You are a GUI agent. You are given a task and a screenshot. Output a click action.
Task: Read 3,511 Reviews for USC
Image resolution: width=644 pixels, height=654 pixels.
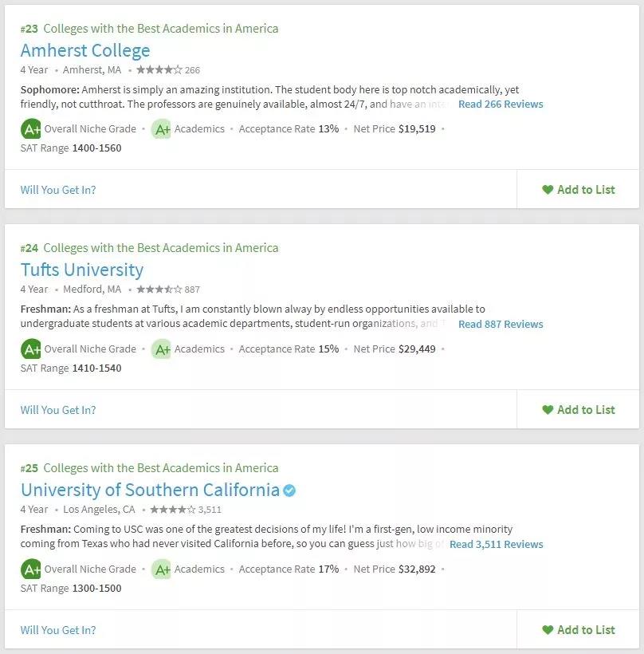tap(496, 545)
